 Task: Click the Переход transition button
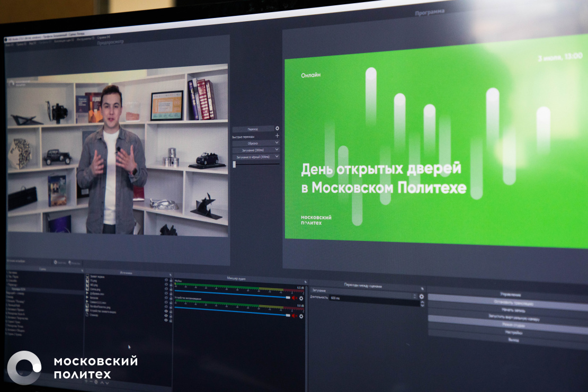(x=253, y=129)
